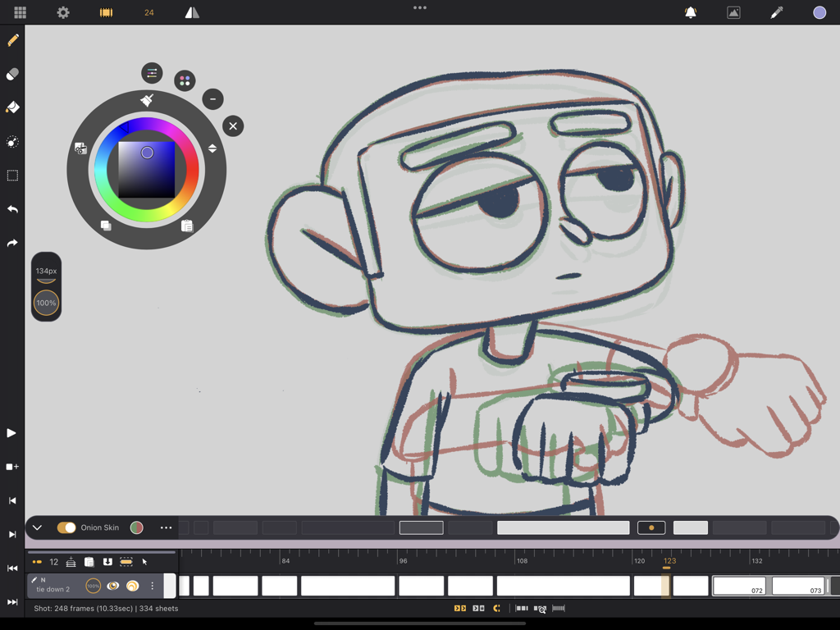The image size is (840, 630).
Task: Open the flip/mirror canvas tool
Action: click(192, 12)
